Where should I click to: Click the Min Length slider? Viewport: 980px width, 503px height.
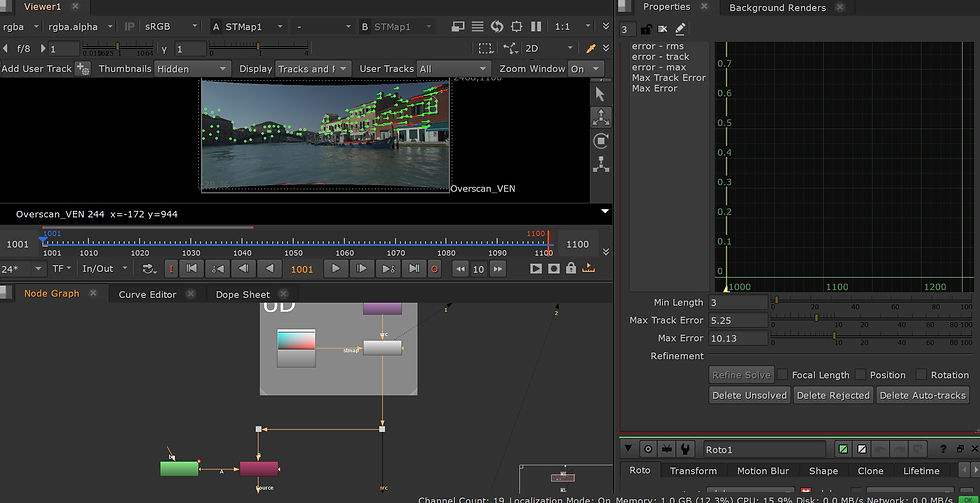872,301
